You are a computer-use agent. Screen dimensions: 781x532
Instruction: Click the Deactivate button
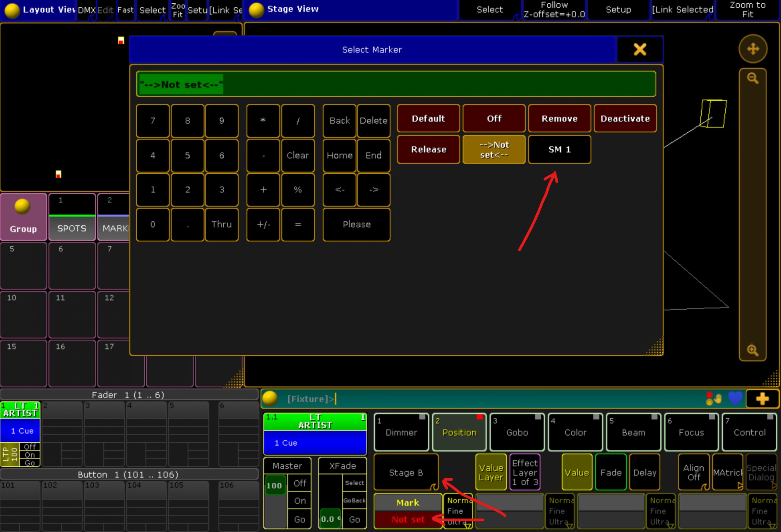click(625, 118)
